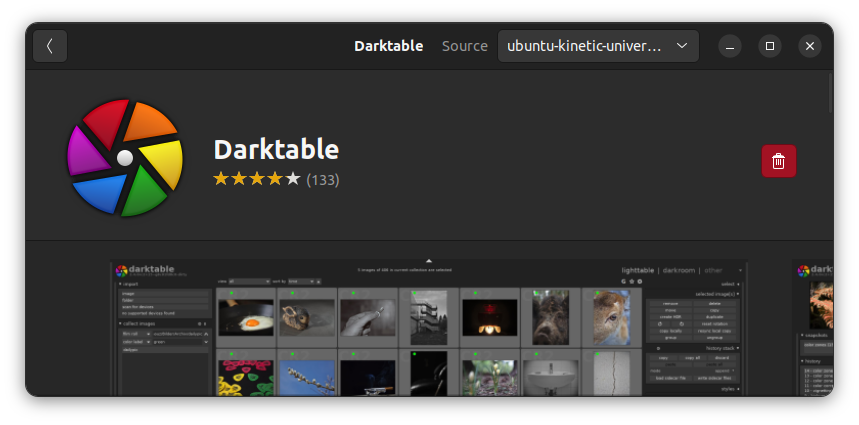Click the vertical scrollbar on right edge

[x=831, y=93]
